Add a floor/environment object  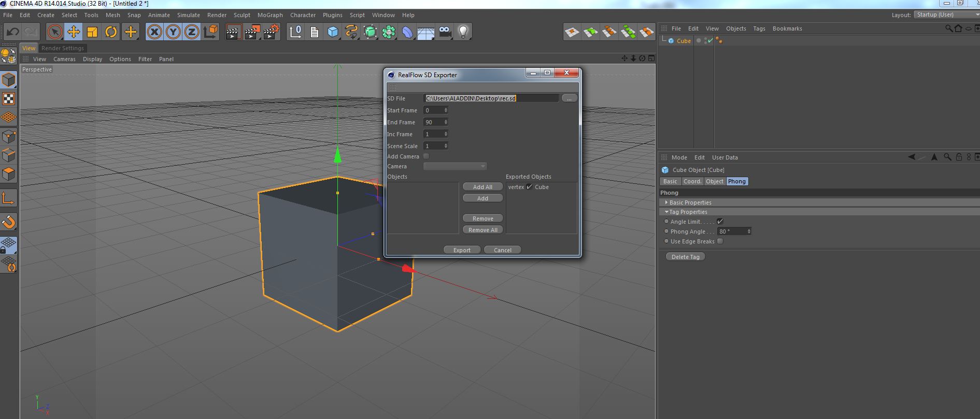coord(425,32)
